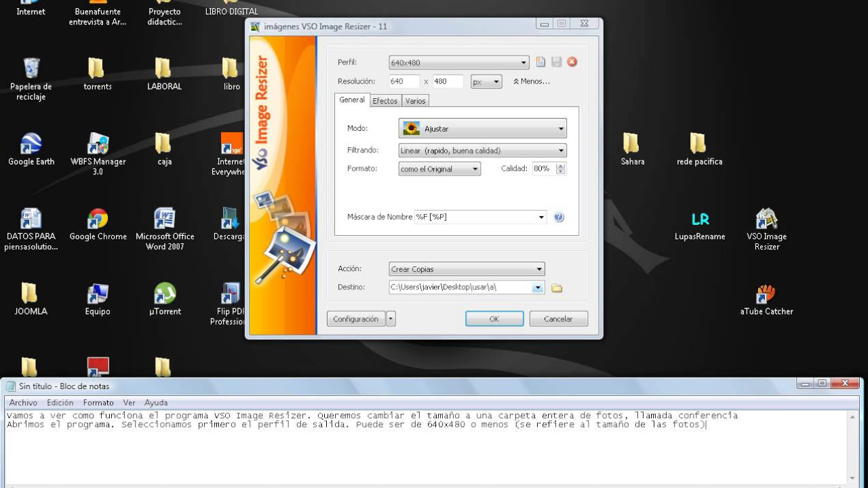Open the Modo Ajustar dropdown
868x488 pixels.
point(482,128)
